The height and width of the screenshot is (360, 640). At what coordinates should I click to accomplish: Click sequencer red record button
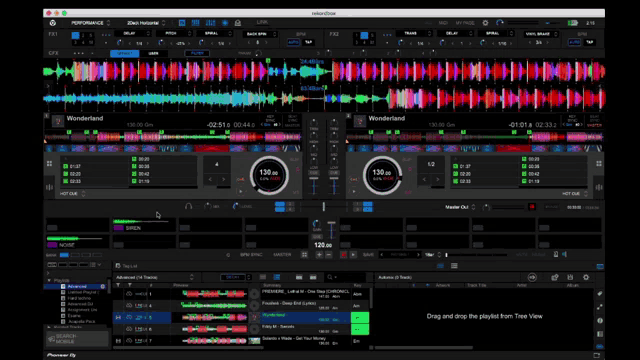343,255
